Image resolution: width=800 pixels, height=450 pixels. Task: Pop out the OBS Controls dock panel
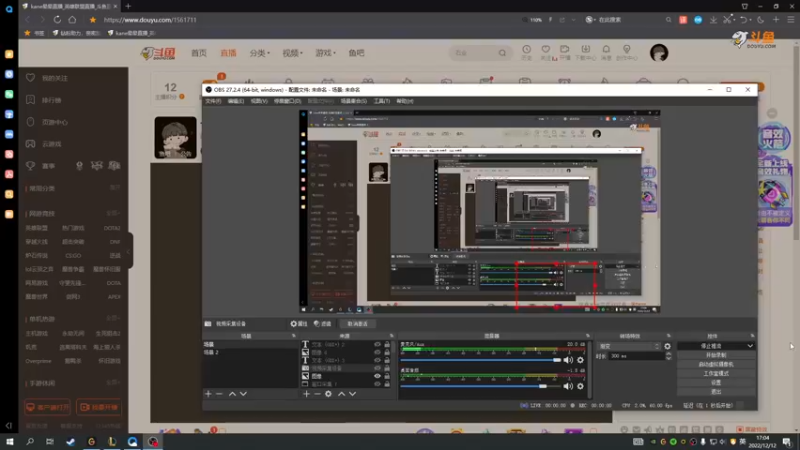[x=752, y=336]
